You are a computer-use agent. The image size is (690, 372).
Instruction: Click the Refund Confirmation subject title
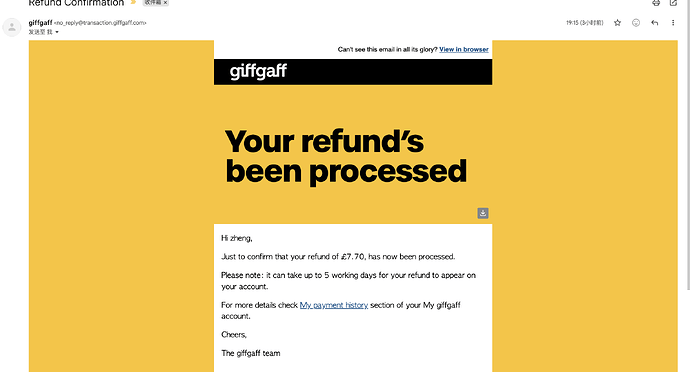76,3
